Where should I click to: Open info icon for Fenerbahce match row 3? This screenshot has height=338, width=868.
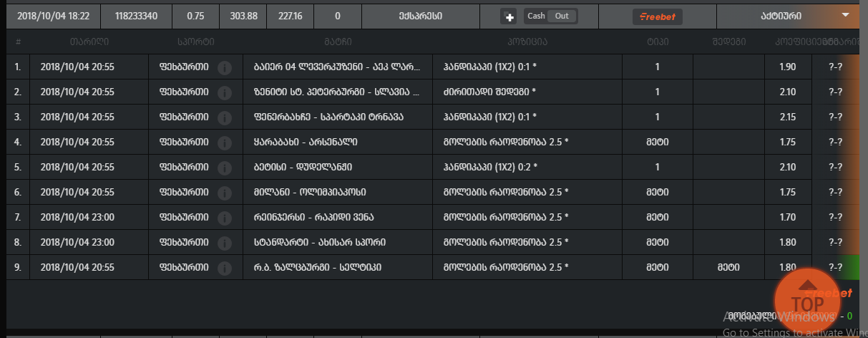click(x=224, y=117)
